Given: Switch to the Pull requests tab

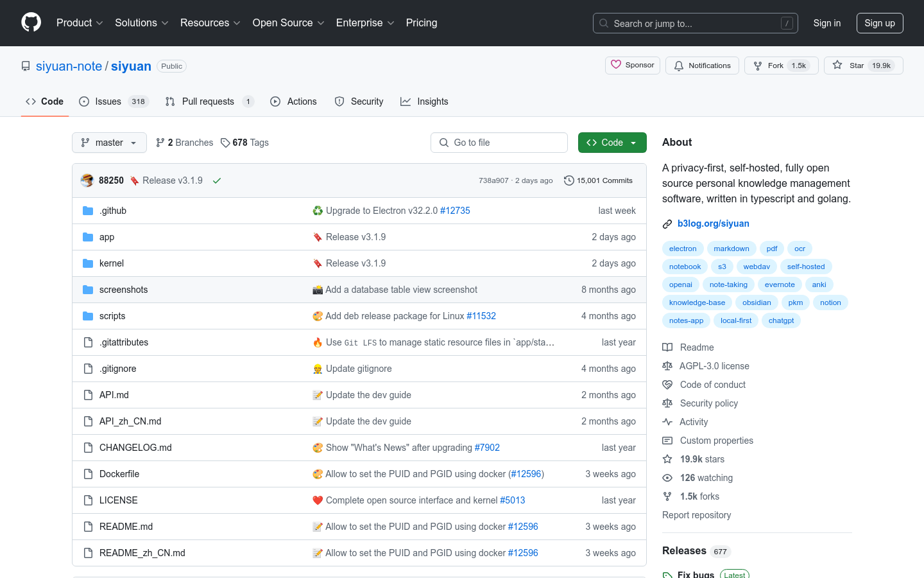Looking at the screenshot, I should [209, 101].
